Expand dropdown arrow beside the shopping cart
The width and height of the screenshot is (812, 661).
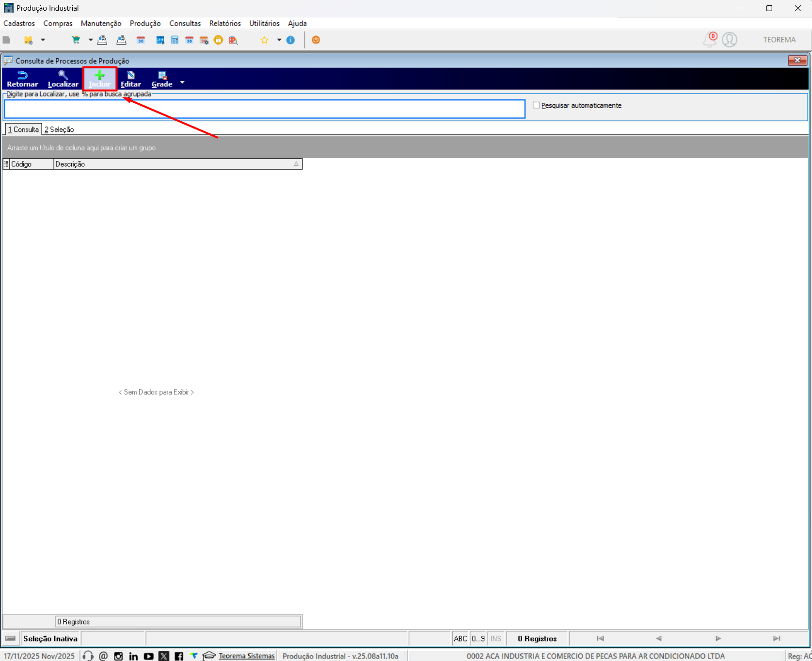pos(91,40)
